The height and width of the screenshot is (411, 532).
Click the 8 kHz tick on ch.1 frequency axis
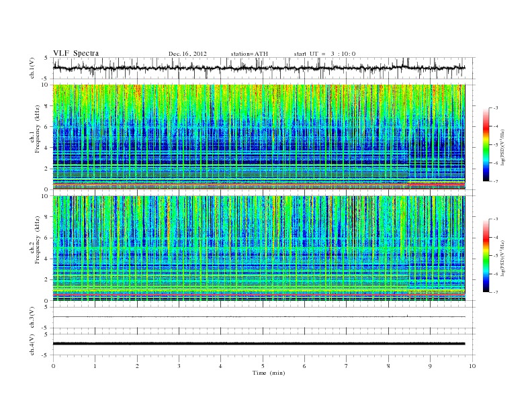coord(47,106)
